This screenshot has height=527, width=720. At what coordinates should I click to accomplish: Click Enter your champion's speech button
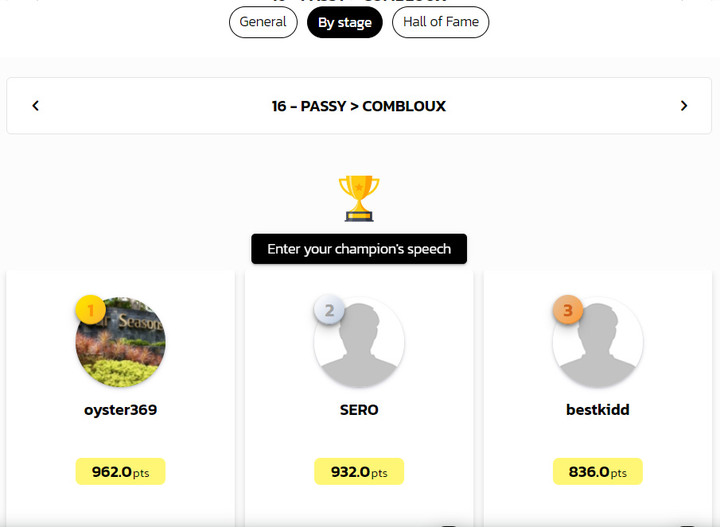click(359, 249)
